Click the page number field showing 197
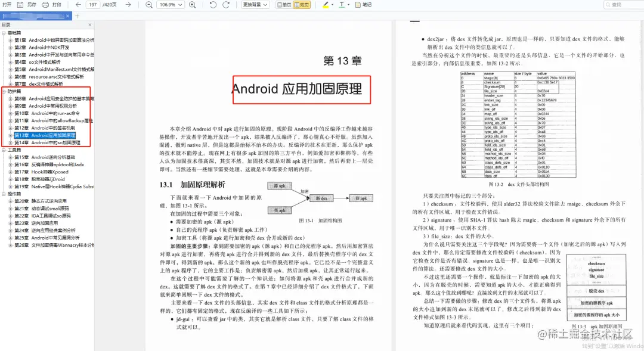The height and width of the screenshot is (351, 644). click(93, 5)
